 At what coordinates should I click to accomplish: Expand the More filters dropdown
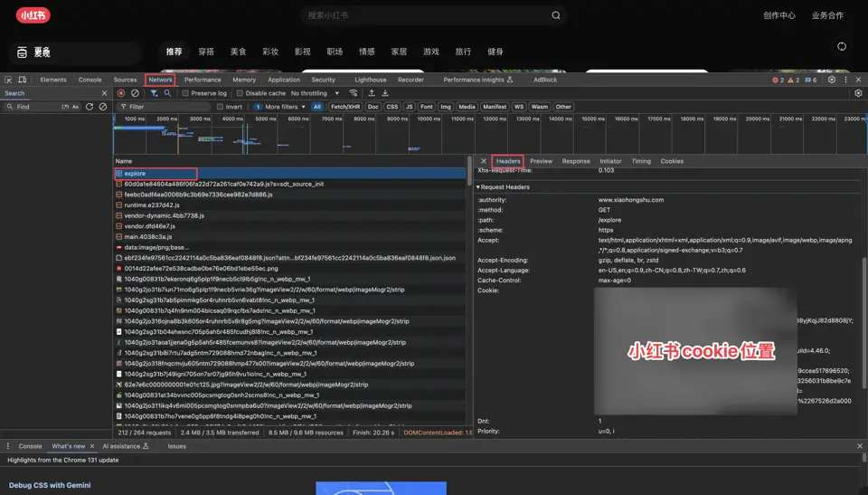point(279,107)
